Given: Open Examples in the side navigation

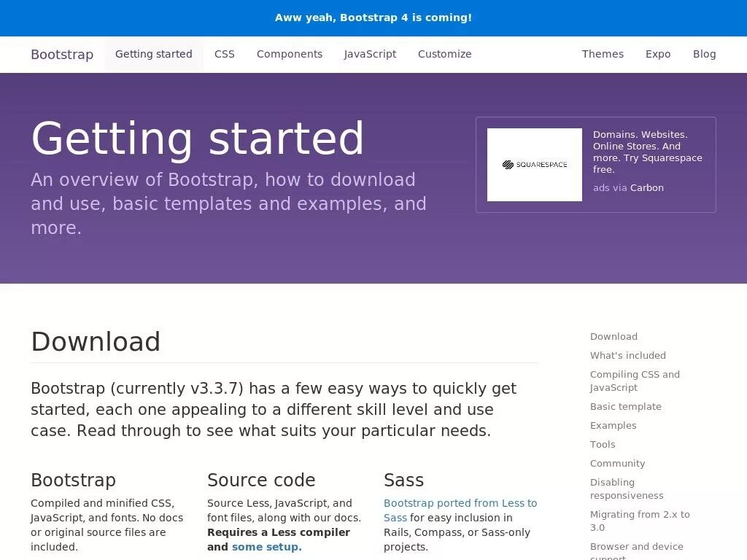Looking at the screenshot, I should (613, 425).
